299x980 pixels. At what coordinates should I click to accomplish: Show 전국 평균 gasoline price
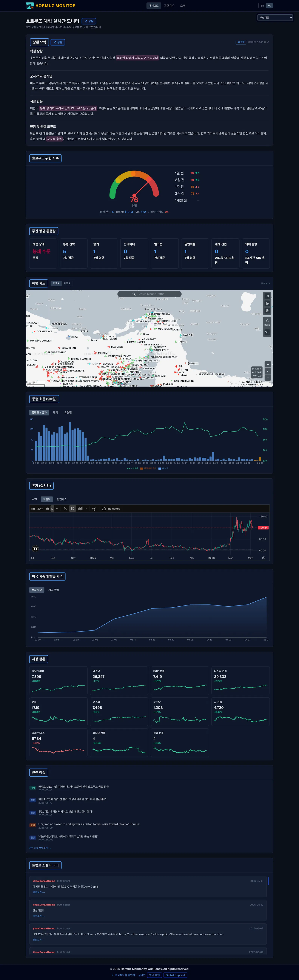[x=37, y=590]
